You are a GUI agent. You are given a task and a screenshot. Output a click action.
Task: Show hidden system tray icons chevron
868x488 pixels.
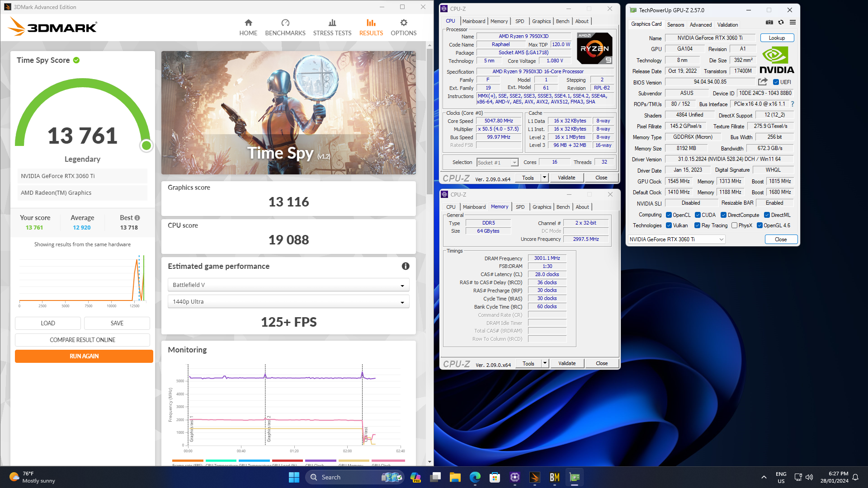click(764, 477)
